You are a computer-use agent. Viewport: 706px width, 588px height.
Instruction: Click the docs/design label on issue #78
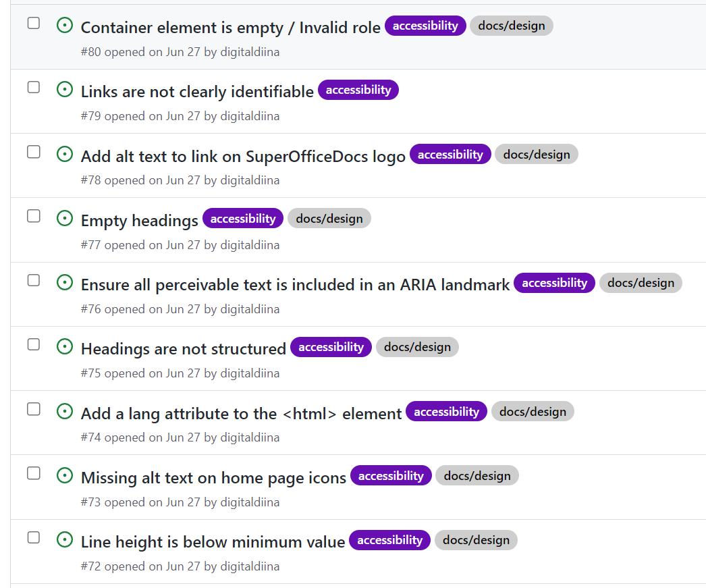tap(536, 154)
